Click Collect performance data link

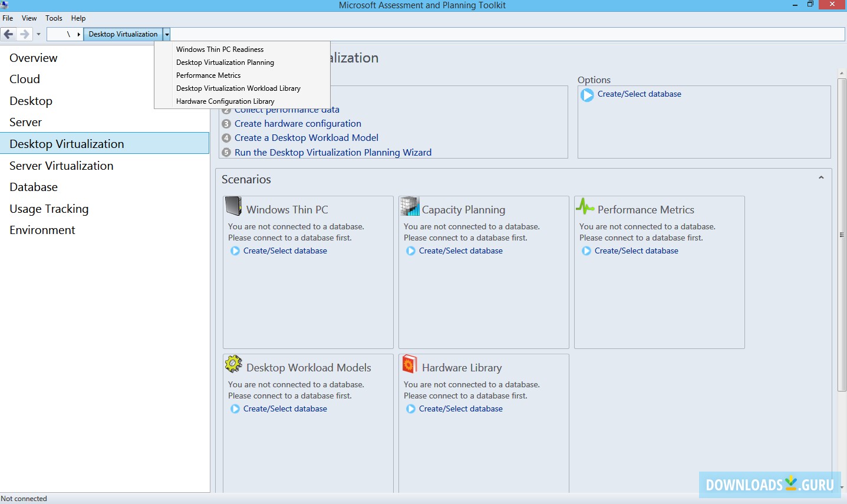pos(287,110)
